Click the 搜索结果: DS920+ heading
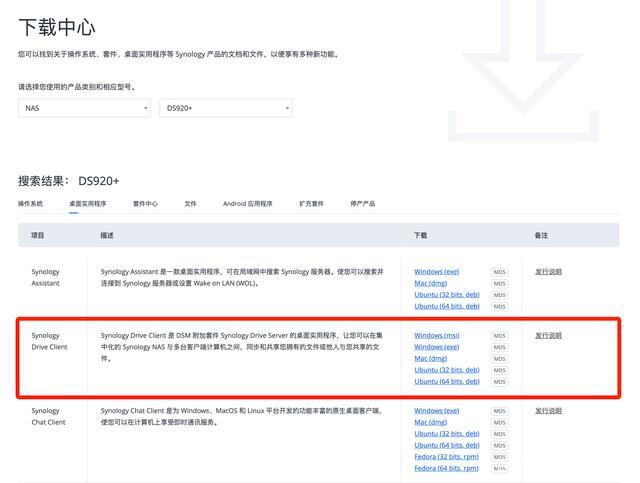Image resolution: width=640 pixels, height=483 pixels. point(69,181)
